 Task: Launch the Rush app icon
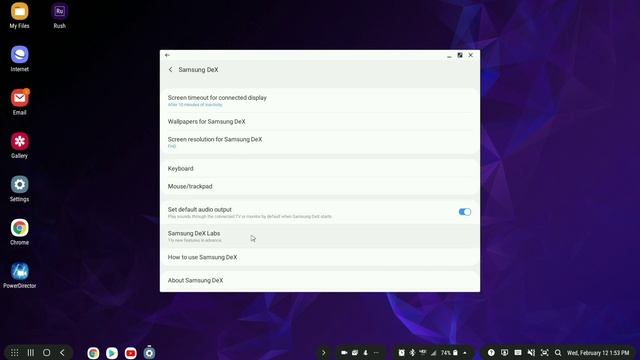click(x=60, y=16)
